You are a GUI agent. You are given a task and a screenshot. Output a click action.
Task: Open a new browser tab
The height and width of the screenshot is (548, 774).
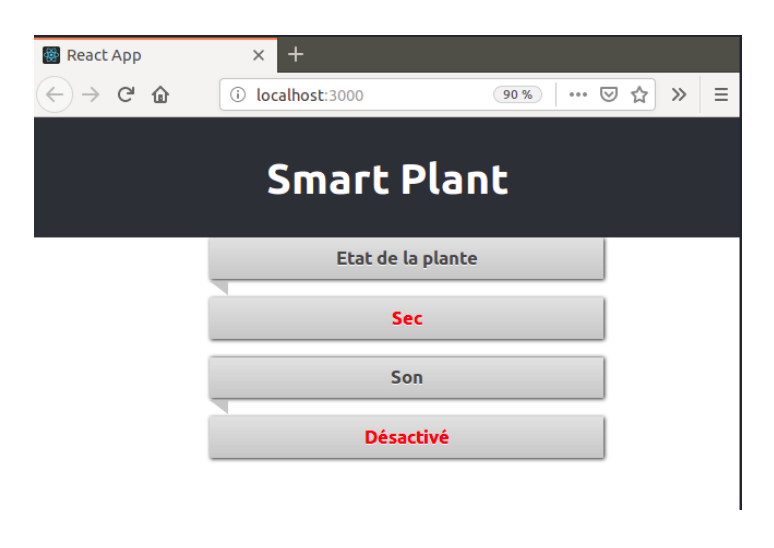coord(295,54)
